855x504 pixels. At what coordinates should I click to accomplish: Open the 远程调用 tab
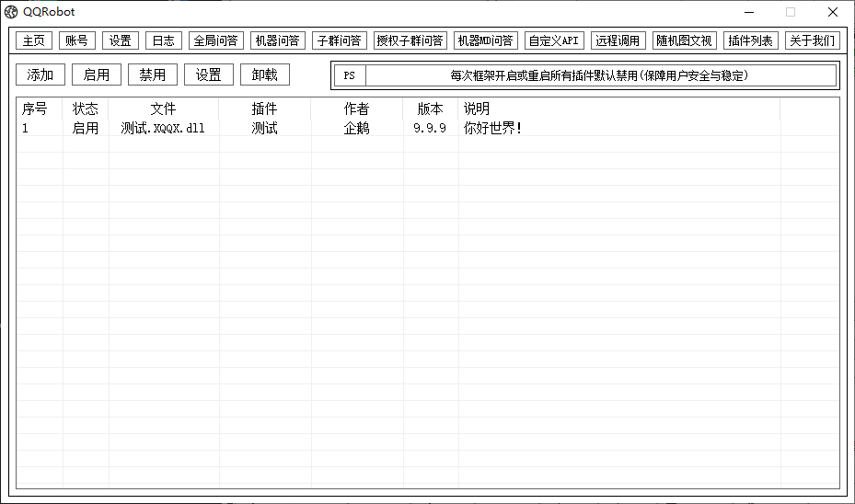(x=618, y=40)
